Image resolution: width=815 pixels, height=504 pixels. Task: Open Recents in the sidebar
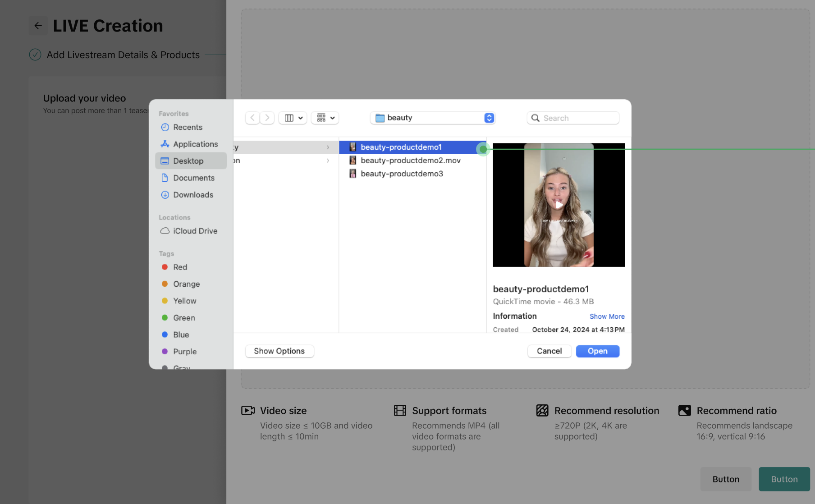(188, 127)
